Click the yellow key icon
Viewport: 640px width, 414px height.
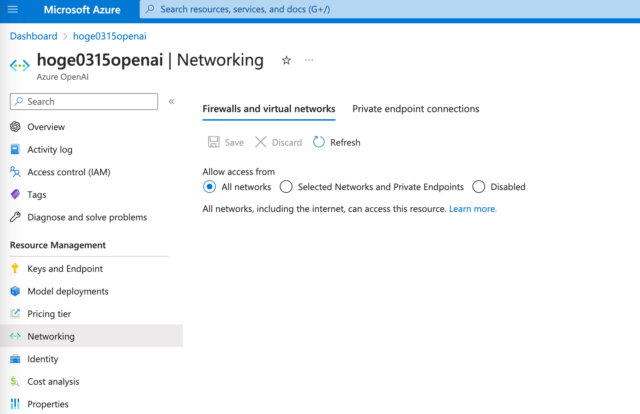point(15,268)
